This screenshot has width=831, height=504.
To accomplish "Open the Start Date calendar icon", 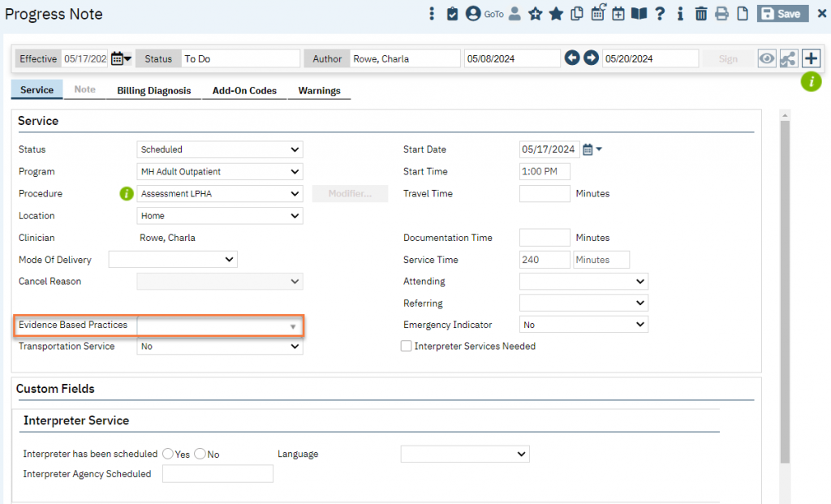I will coord(588,149).
